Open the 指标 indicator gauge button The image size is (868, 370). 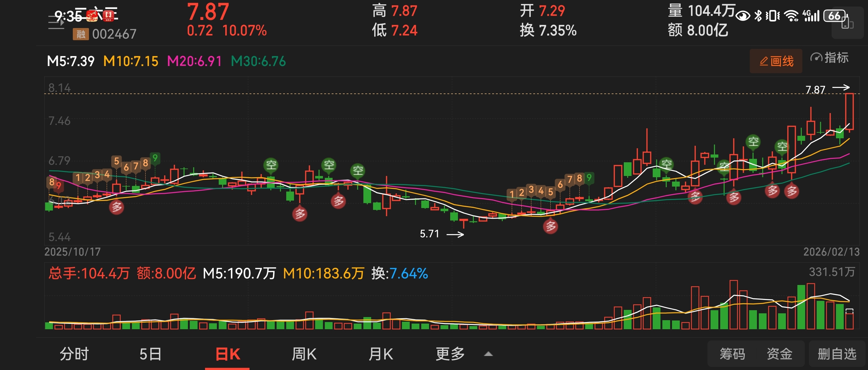click(829, 58)
